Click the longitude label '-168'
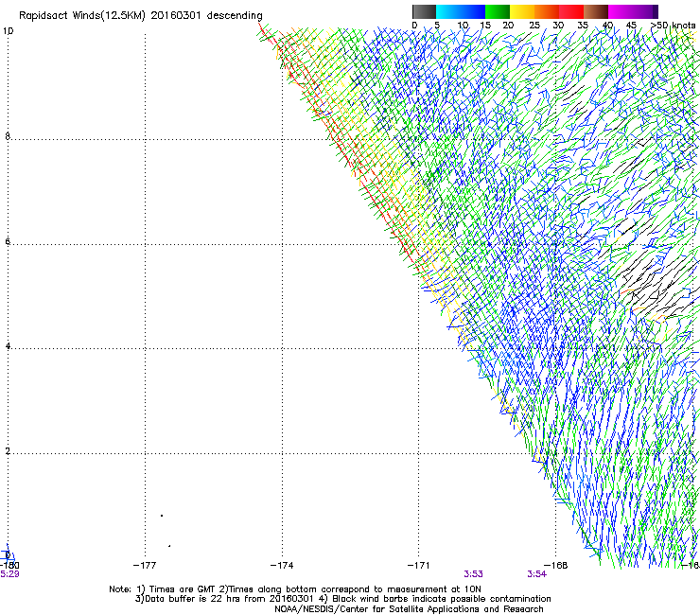This screenshot has height=615, width=700. [x=555, y=566]
